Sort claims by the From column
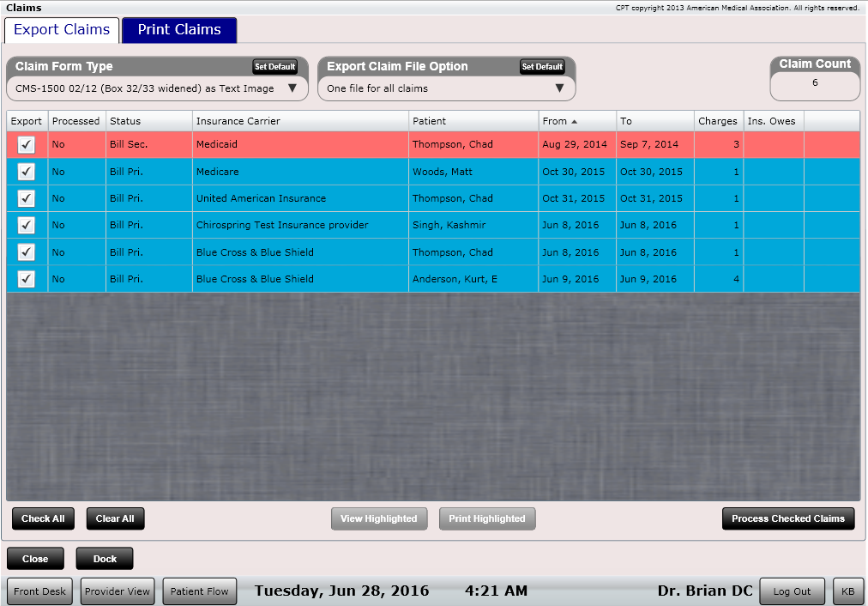The width and height of the screenshot is (868, 606). pos(556,121)
